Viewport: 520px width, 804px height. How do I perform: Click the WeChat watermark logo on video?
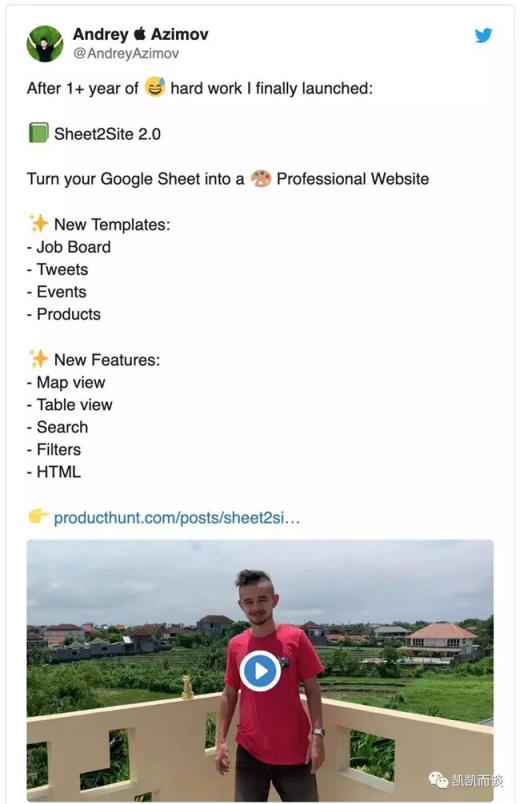coord(438,780)
